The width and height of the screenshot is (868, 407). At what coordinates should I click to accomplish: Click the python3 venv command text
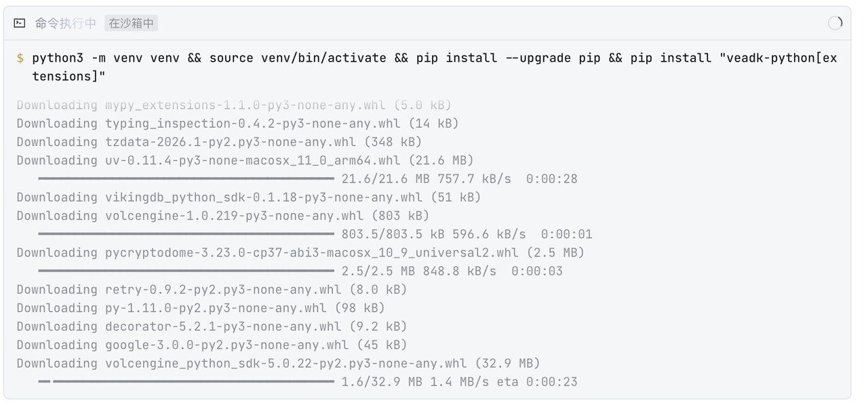pyautogui.click(x=434, y=66)
